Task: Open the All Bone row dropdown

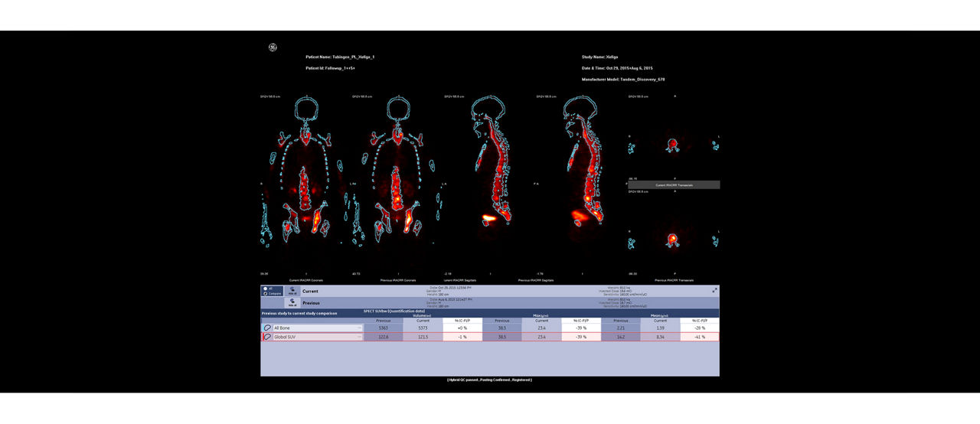Action: (359, 328)
